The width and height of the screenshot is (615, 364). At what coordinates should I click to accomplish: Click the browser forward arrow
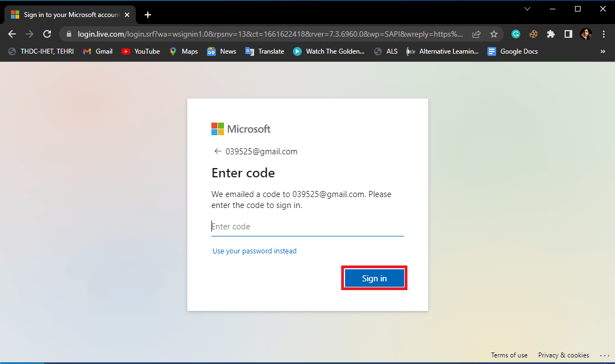(x=30, y=34)
